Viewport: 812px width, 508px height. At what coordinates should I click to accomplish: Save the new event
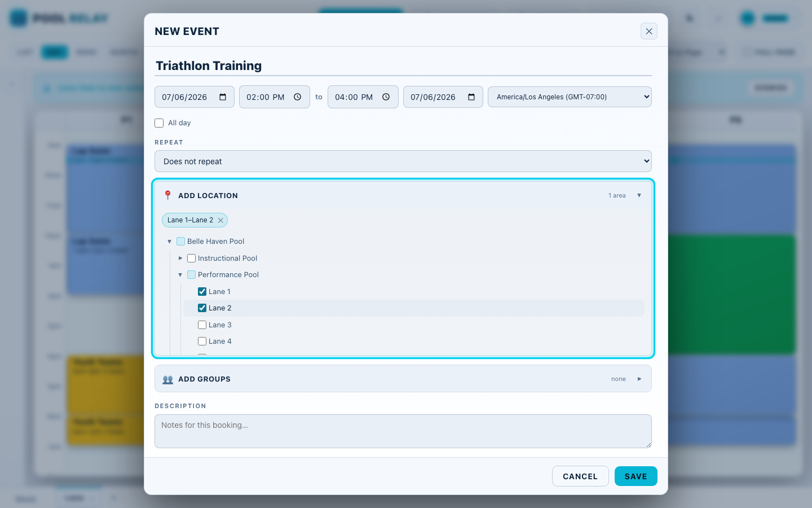(x=636, y=476)
